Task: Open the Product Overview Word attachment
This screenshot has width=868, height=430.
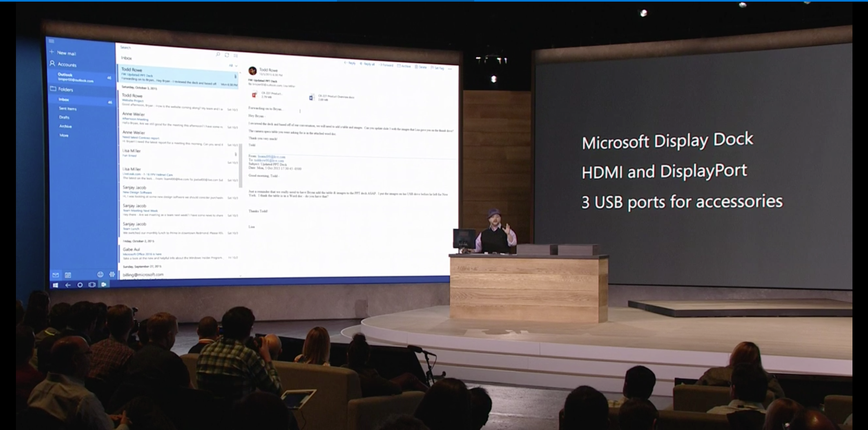Action: click(x=332, y=98)
